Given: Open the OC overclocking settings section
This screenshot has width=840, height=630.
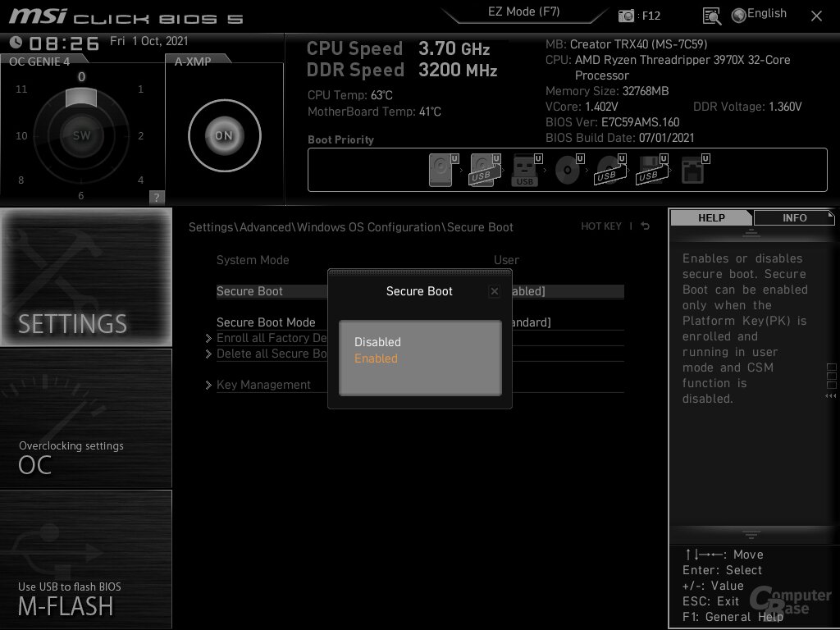Looking at the screenshot, I should point(85,418).
